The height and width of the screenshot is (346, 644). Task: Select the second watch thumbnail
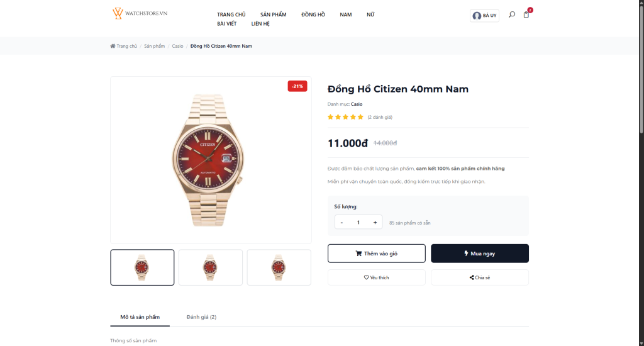click(210, 267)
